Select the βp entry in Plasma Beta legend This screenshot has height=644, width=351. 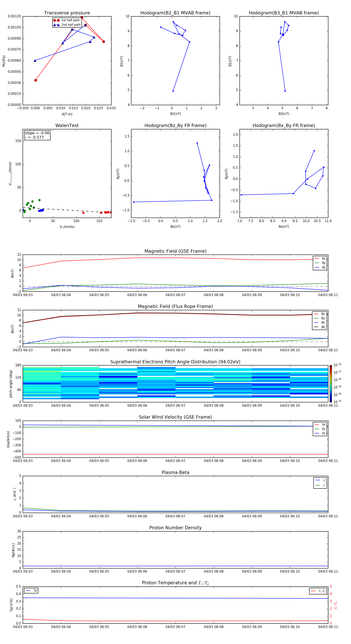(320, 480)
